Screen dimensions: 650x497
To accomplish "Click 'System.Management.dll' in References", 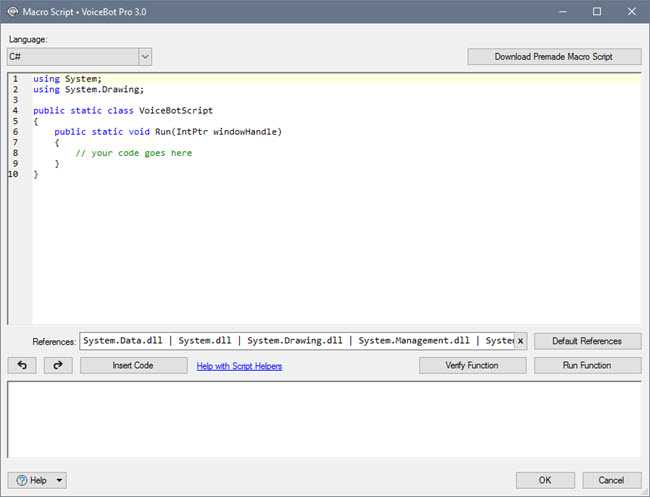I will click(414, 341).
